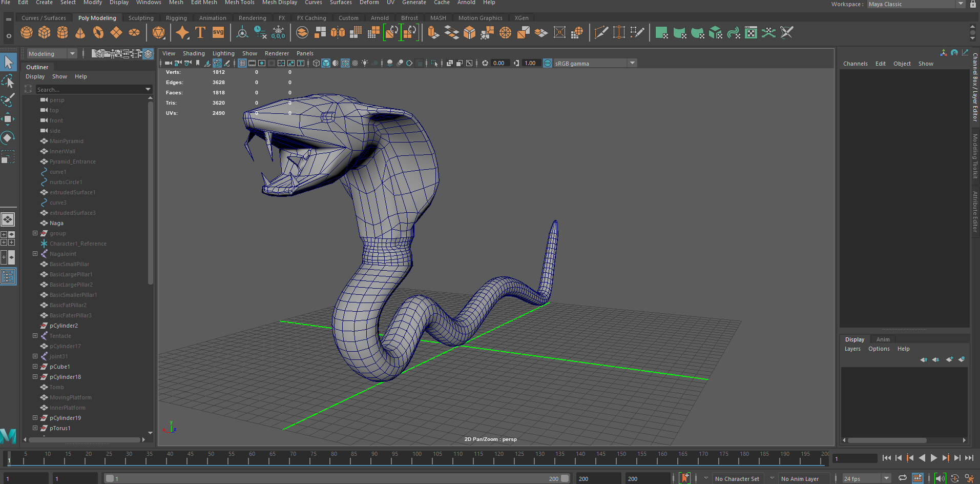Image resolution: width=980 pixels, height=484 pixels.
Task: Create a polygon sphere from the shelf
Action: [x=27, y=33]
